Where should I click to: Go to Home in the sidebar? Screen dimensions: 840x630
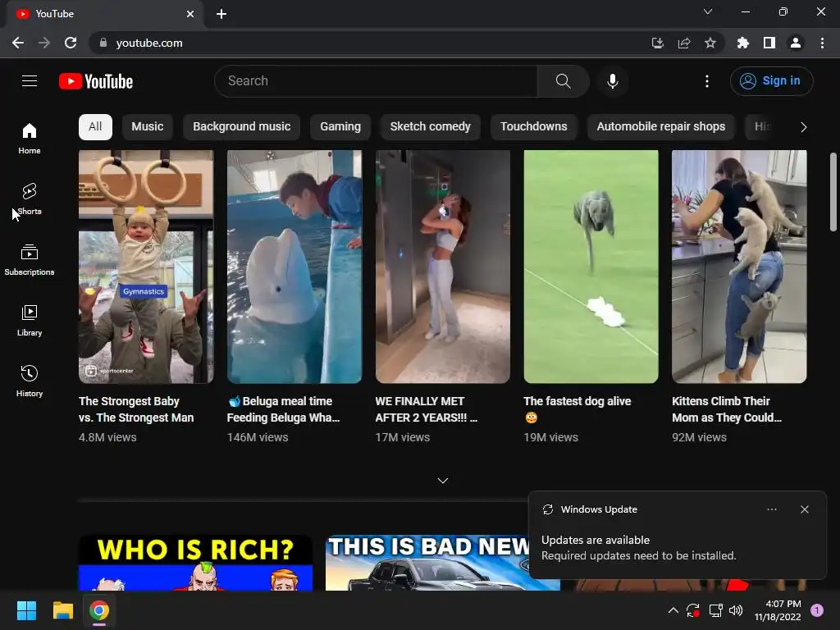[30, 139]
